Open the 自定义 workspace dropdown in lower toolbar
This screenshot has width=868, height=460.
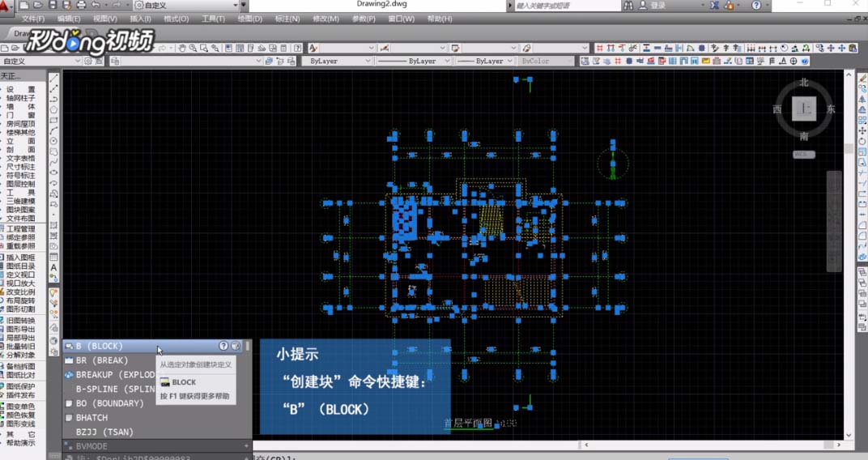(x=41, y=61)
